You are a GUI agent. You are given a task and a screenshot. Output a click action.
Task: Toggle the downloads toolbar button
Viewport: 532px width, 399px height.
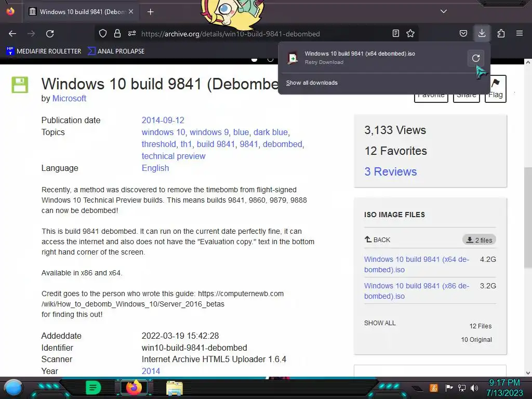(482, 33)
